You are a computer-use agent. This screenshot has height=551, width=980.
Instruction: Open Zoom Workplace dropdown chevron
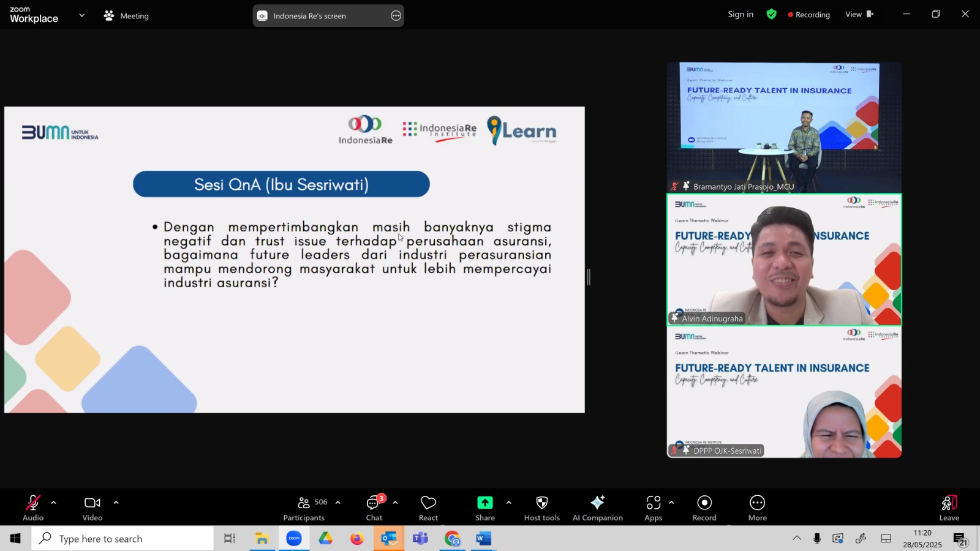pos(81,15)
